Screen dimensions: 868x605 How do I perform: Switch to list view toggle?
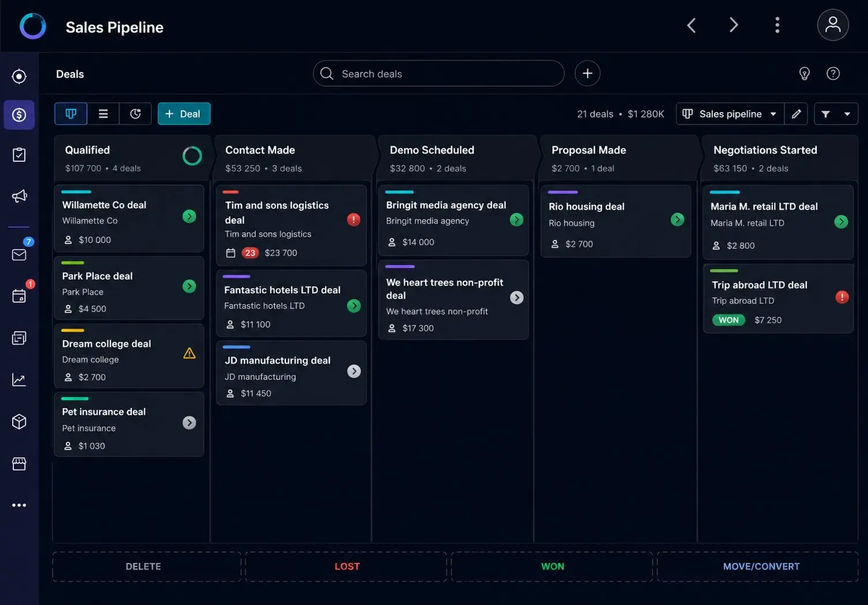pyautogui.click(x=103, y=114)
